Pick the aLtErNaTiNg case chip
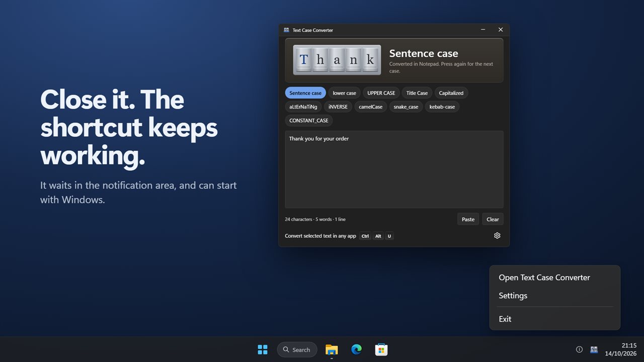This screenshot has height=362, width=644. point(303,107)
